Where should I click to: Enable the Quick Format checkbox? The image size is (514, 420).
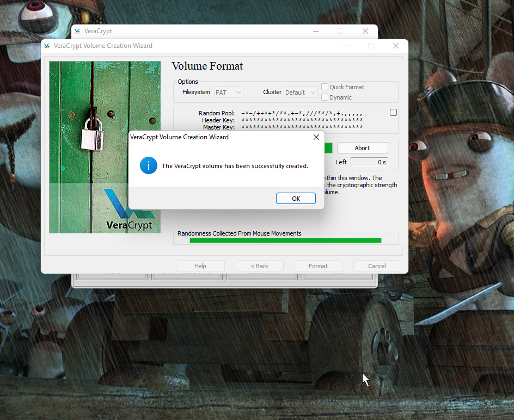tap(325, 87)
